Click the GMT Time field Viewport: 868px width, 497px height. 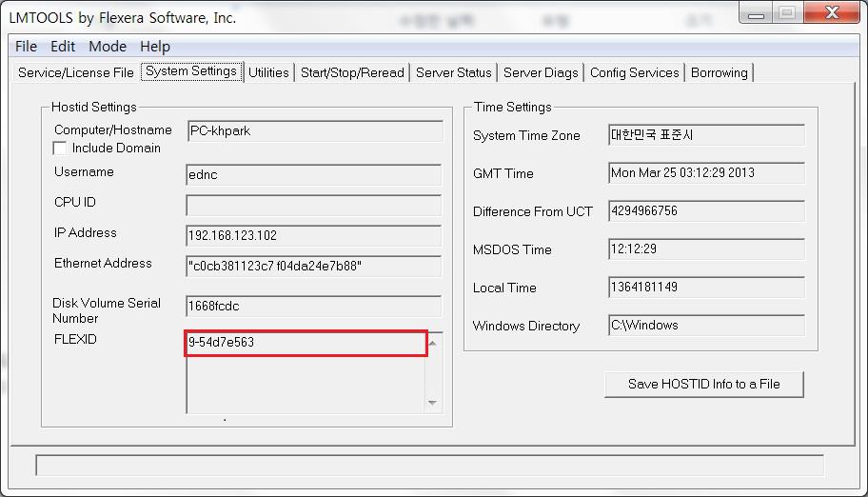[706, 173]
